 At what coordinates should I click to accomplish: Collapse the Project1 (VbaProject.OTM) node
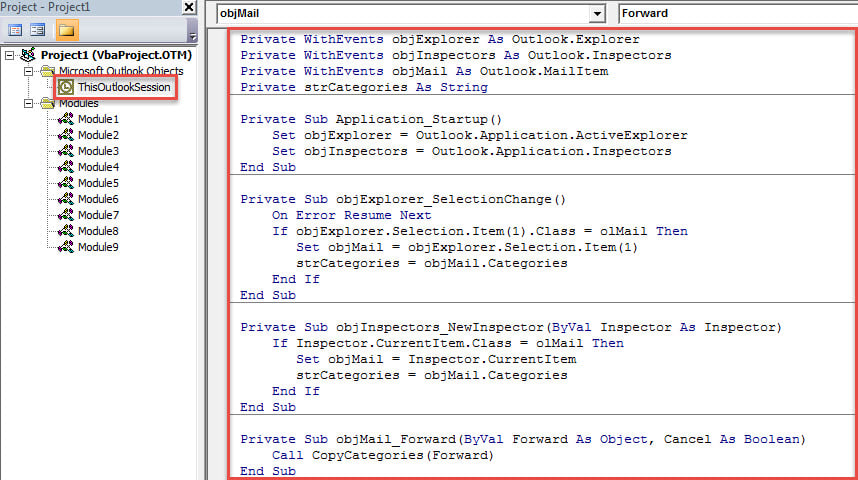click(x=10, y=55)
